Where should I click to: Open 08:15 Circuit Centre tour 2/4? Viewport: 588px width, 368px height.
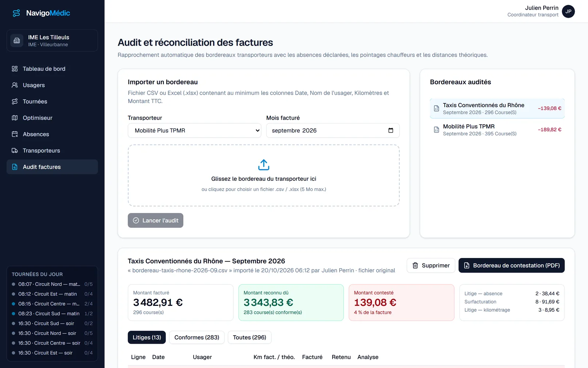point(52,304)
